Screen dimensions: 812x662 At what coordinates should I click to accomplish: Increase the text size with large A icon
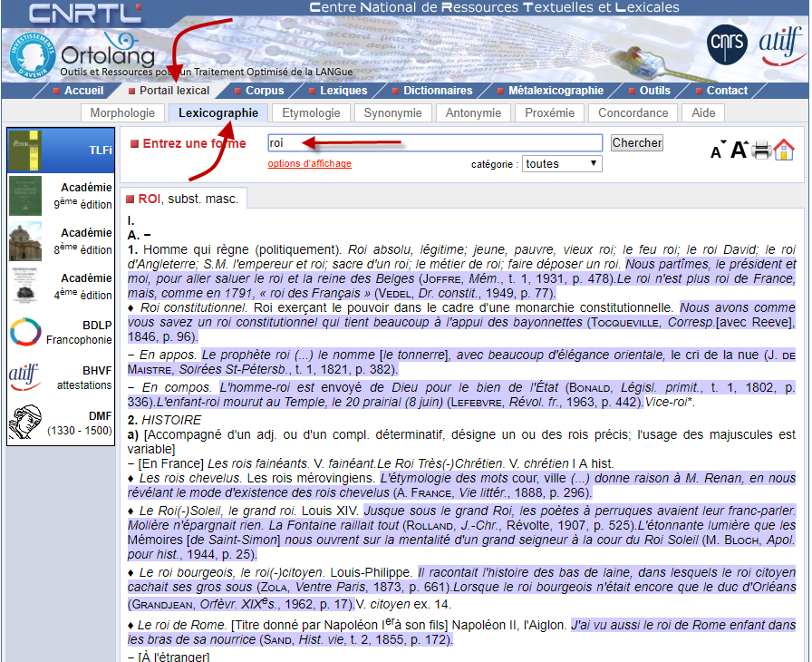coord(739,151)
